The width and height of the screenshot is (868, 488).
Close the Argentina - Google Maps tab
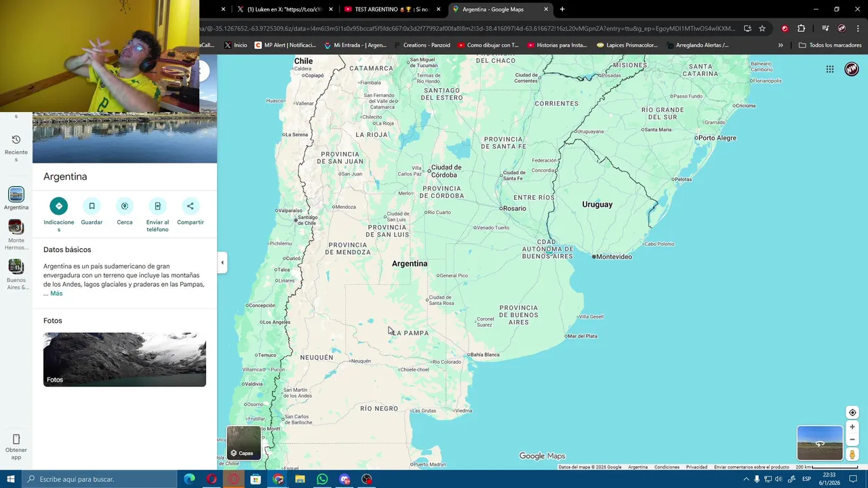[546, 9]
